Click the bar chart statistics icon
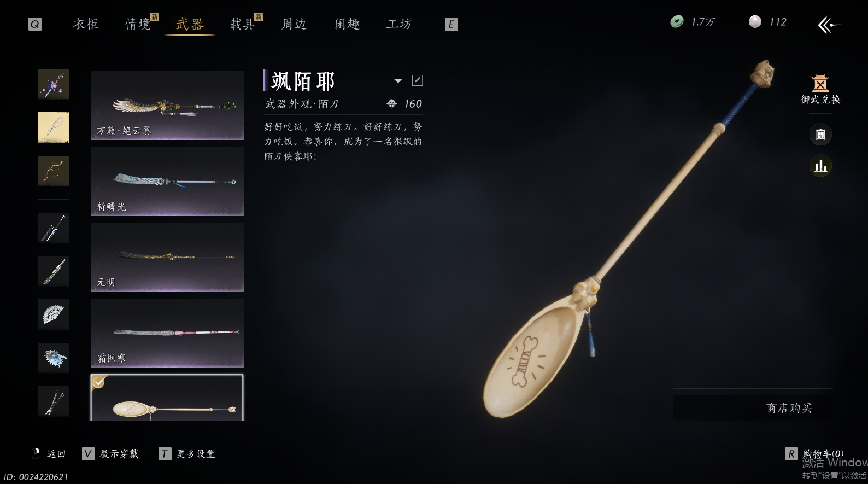868x484 pixels. (x=820, y=166)
